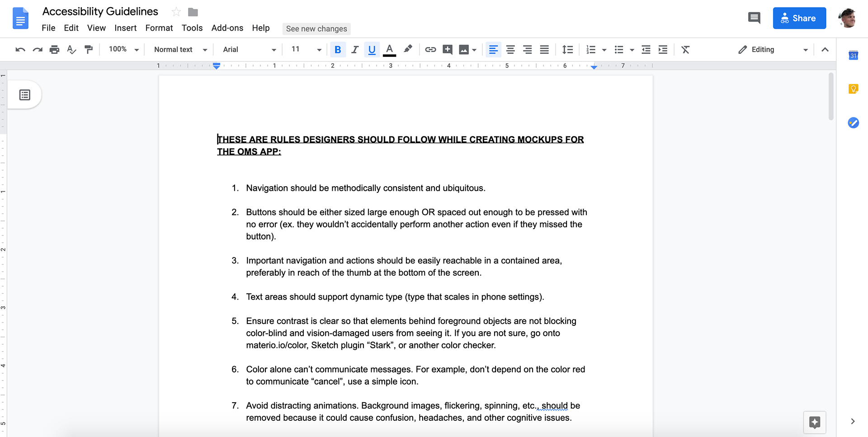Image resolution: width=868 pixels, height=437 pixels.
Task: Set left text alignment
Action: coord(493,50)
